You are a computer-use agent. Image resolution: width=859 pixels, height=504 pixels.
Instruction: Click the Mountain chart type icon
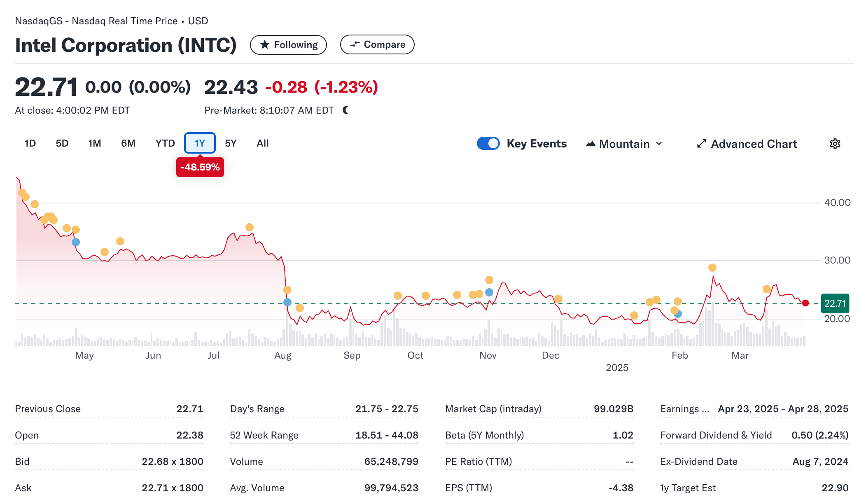click(x=591, y=144)
